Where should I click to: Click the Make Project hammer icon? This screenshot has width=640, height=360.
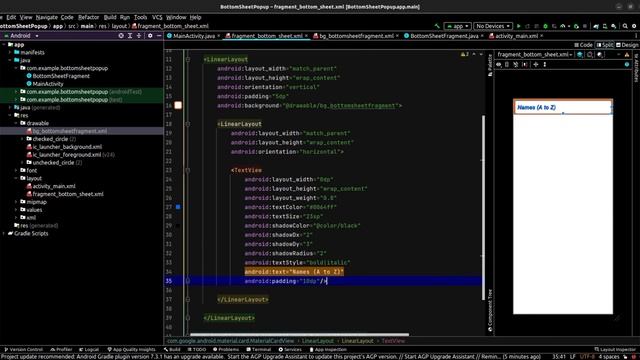[x=437, y=26]
